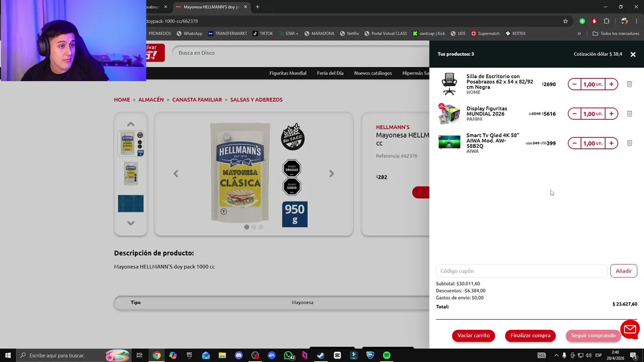Open santicap | Kick bookmark

(429, 34)
